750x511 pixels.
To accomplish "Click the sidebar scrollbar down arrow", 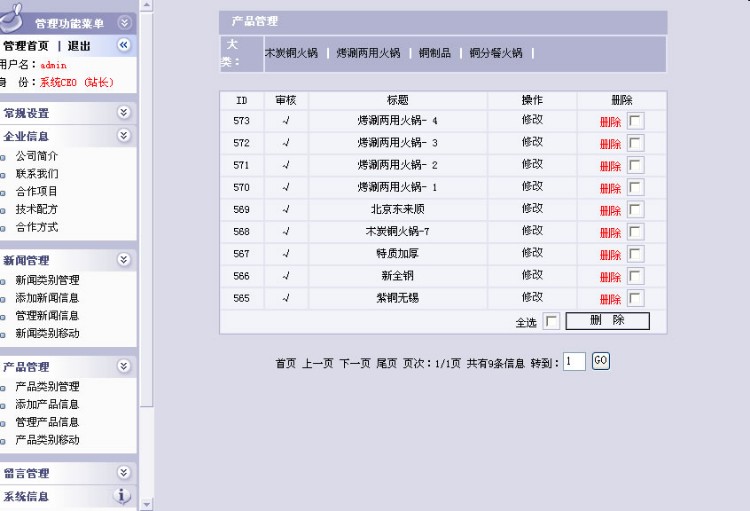I will (147, 504).
